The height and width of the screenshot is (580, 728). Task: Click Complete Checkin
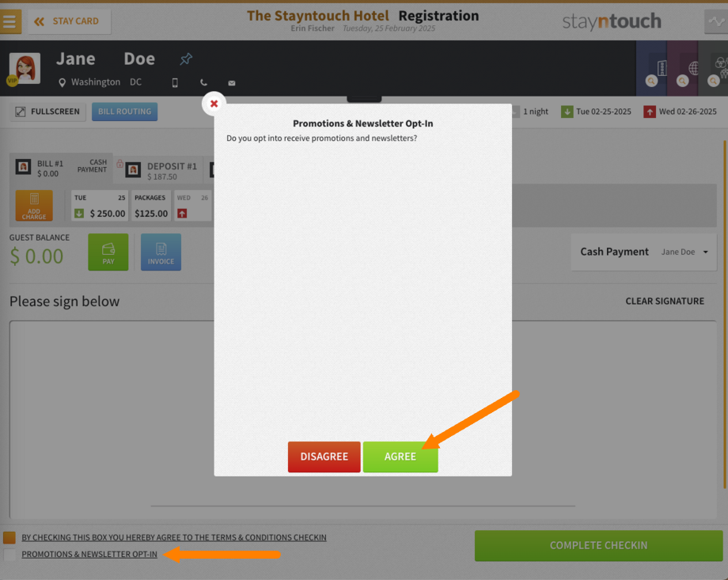click(x=598, y=545)
